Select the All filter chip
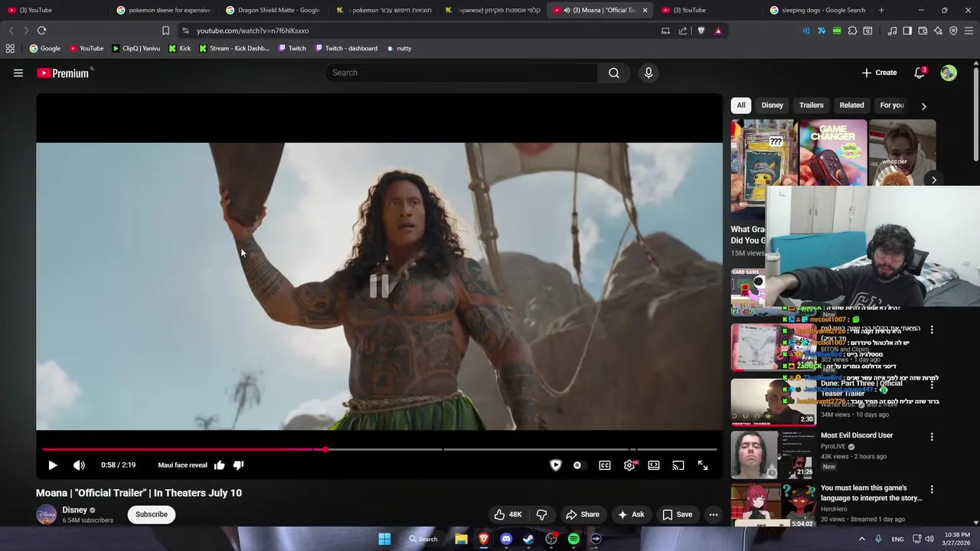Image resolution: width=980 pixels, height=551 pixels. [741, 106]
